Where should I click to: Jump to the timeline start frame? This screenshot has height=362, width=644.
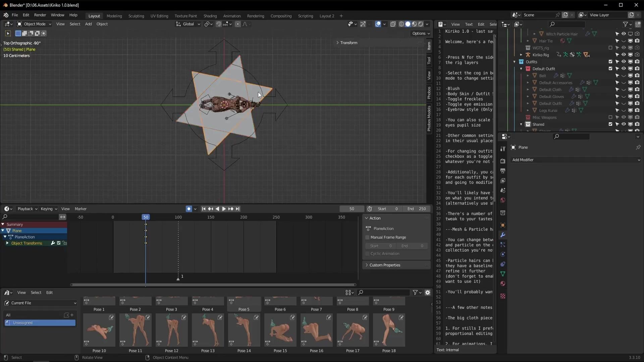coord(204,209)
